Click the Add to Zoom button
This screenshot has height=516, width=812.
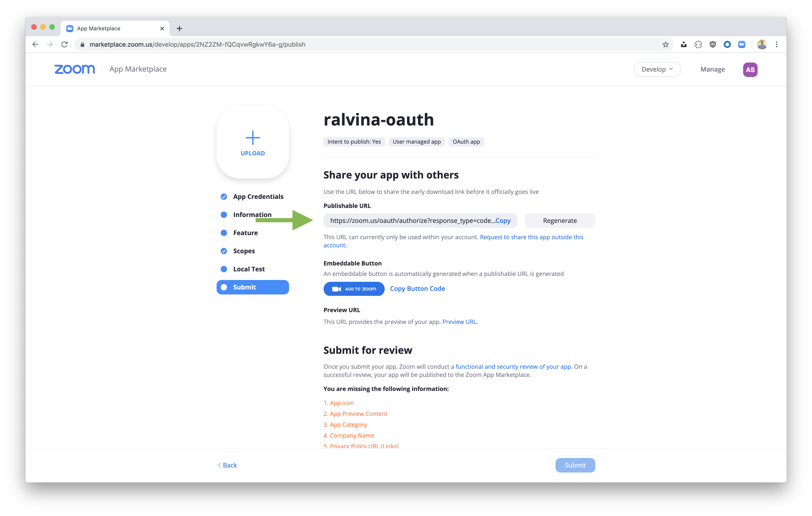click(354, 289)
